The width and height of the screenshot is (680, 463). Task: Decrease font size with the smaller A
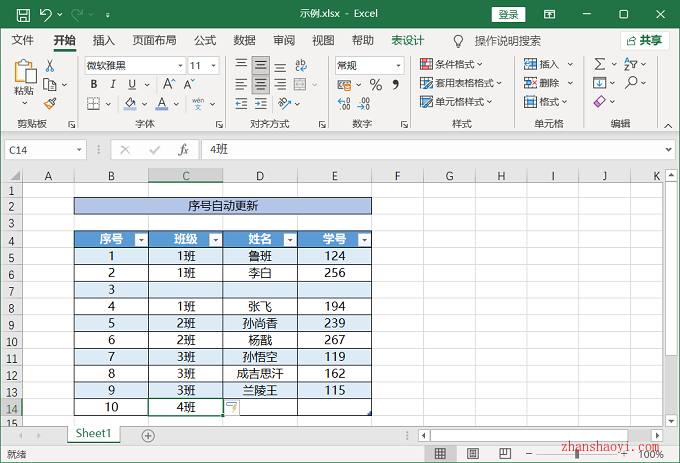(x=189, y=84)
